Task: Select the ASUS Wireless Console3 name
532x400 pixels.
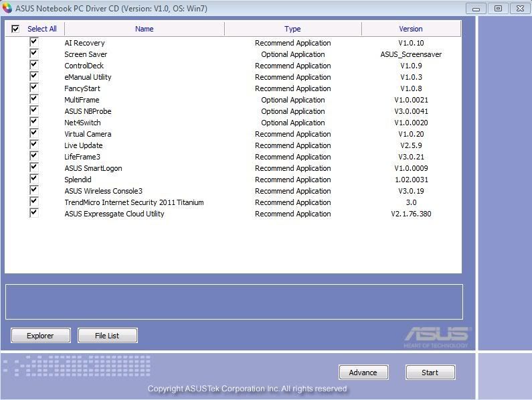Action: (x=104, y=191)
